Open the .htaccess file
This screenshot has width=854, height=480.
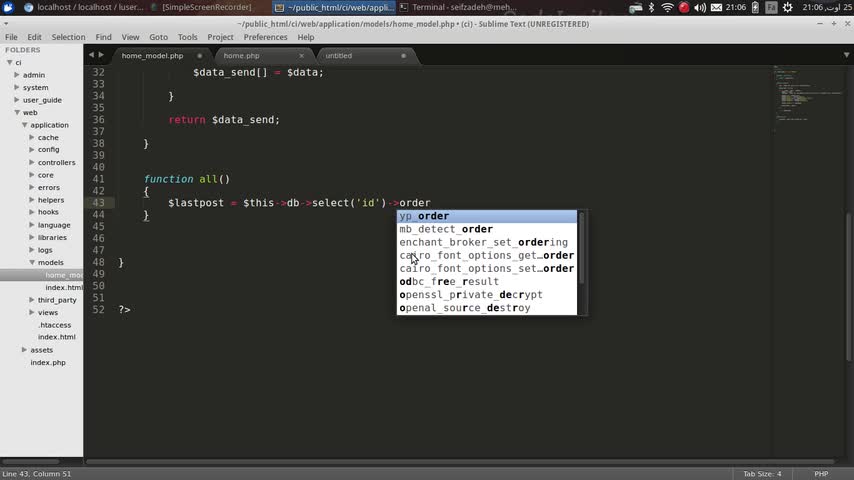coord(54,325)
